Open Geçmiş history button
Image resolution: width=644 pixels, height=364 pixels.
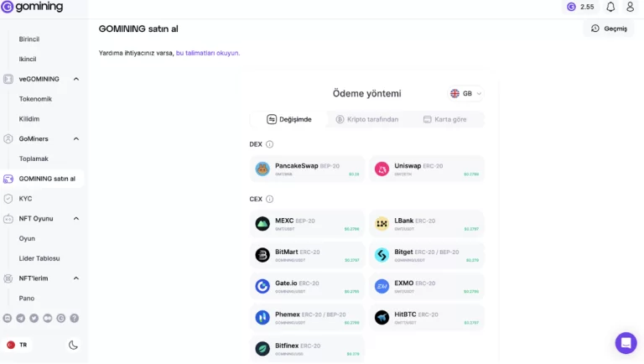tap(609, 29)
